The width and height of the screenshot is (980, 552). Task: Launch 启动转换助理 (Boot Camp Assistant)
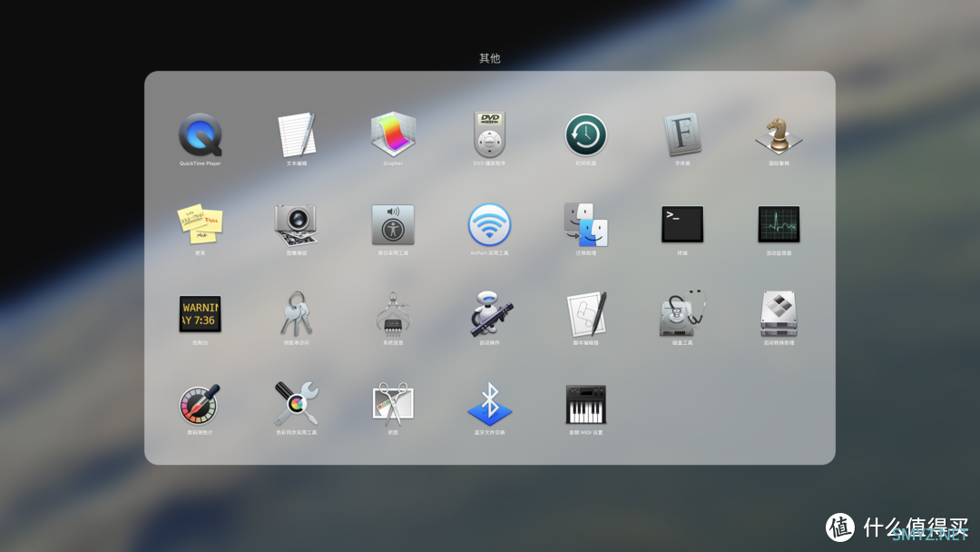(779, 314)
